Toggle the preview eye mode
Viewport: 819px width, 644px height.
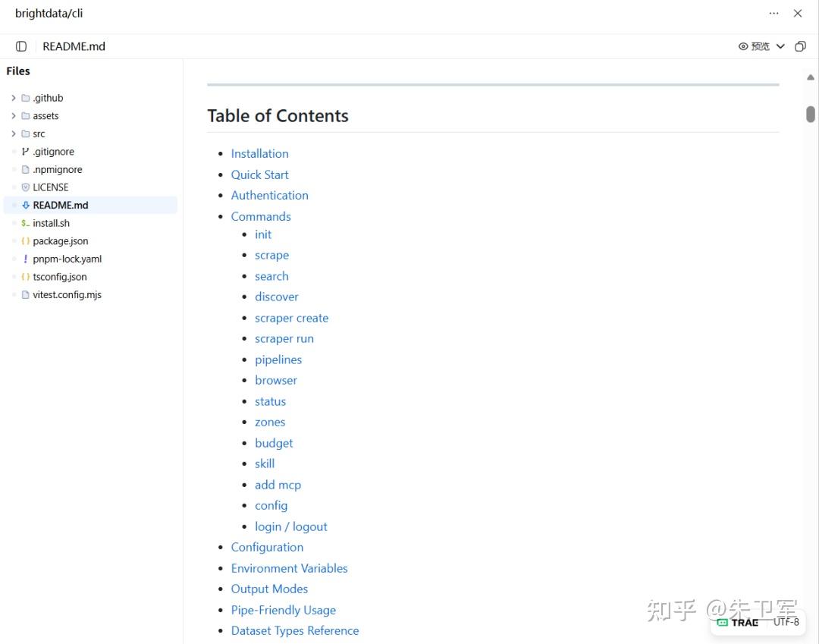coord(754,46)
